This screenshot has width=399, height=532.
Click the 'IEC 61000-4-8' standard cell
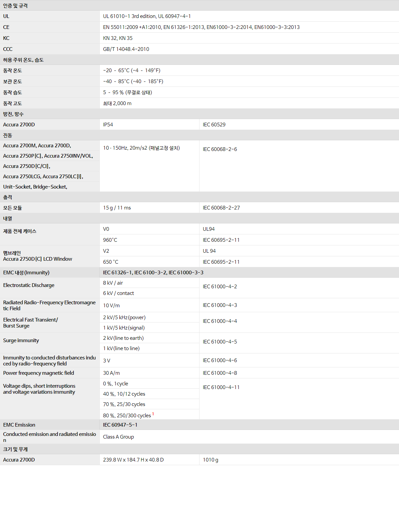[x=299, y=373]
